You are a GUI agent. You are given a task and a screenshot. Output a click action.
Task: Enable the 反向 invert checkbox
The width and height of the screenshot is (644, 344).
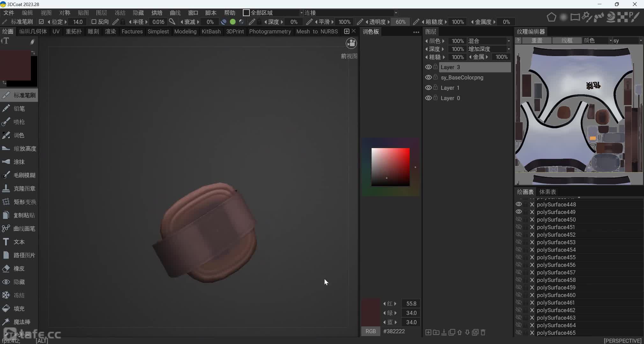(94, 22)
